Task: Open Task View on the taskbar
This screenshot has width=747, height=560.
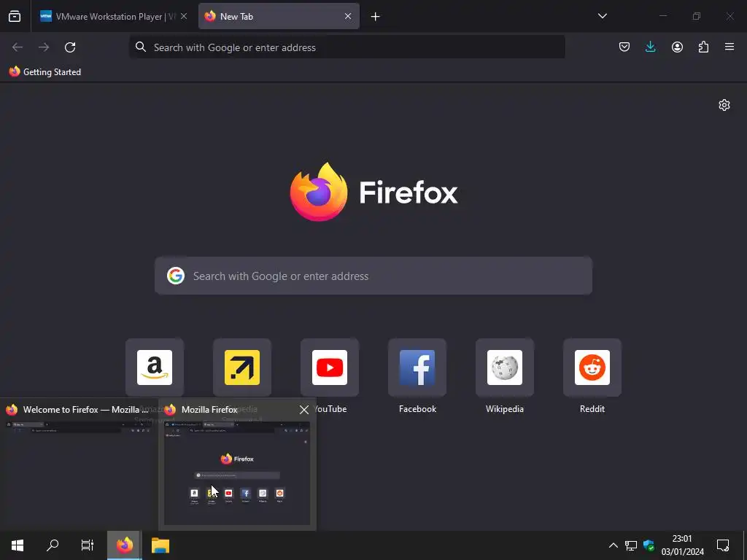Action: pos(88,545)
